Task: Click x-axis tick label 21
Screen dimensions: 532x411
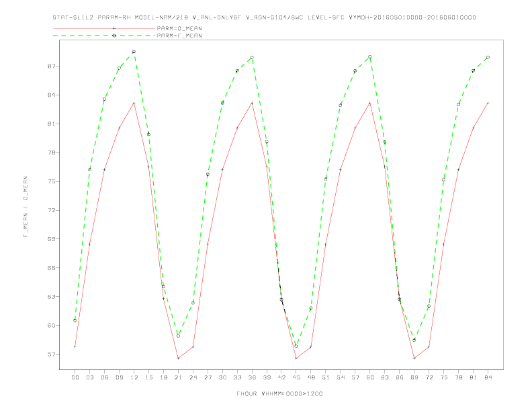Action: coord(178,377)
